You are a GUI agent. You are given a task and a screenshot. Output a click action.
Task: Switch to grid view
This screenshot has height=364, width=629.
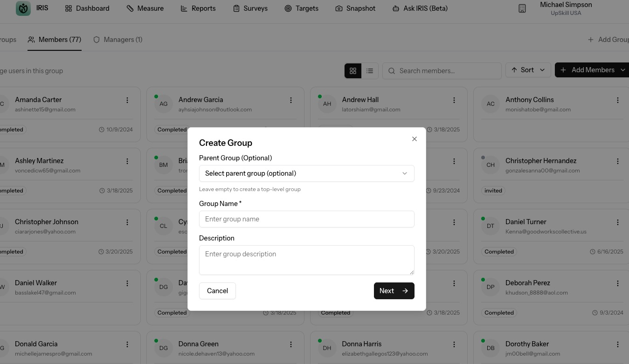coord(353,71)
